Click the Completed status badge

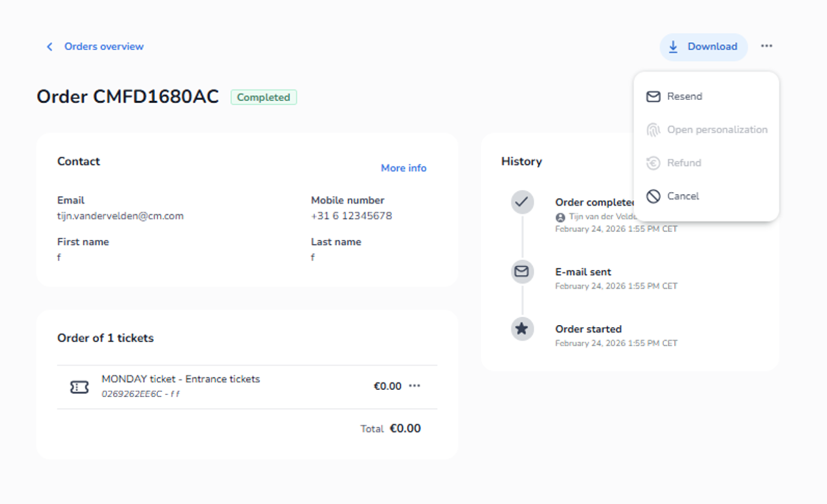[264, 97]
